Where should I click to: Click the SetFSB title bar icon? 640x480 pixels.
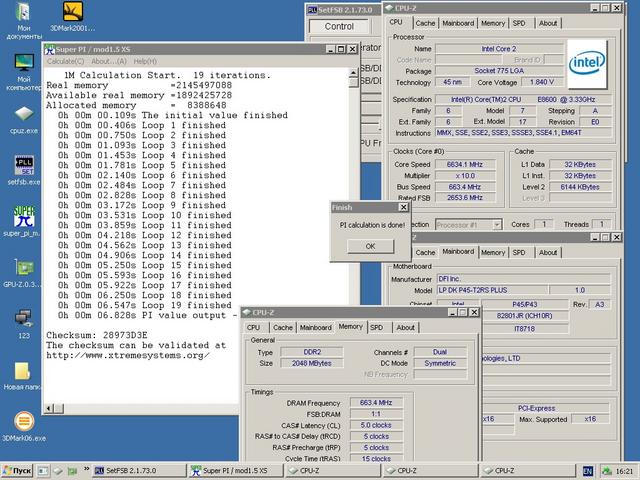pyautogui.click(x=312, y=9)
